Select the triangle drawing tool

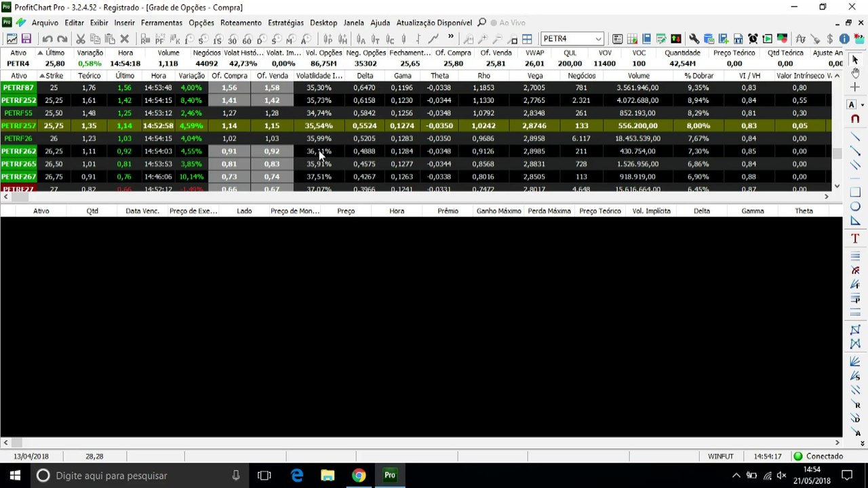coord(855,221)
